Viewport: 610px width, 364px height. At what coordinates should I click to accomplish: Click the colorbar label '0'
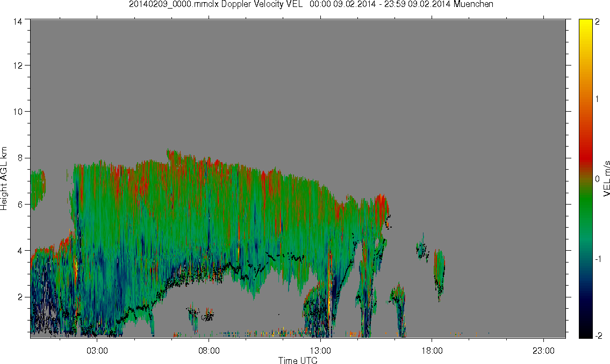(597, 179)
